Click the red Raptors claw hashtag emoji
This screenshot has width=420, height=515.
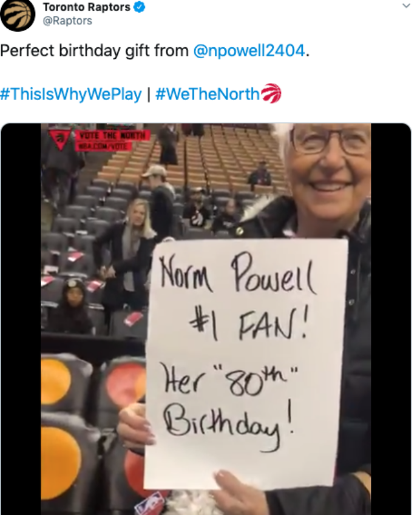tap(271, 93)
